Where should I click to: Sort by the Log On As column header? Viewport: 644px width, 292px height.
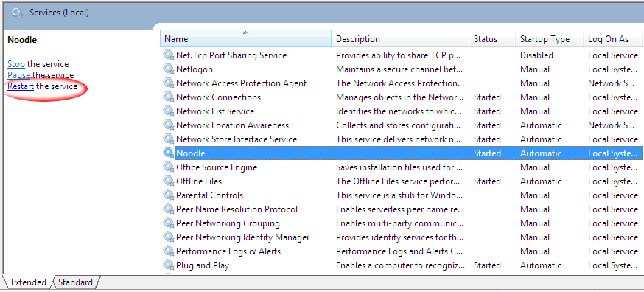tap(612, 39)
